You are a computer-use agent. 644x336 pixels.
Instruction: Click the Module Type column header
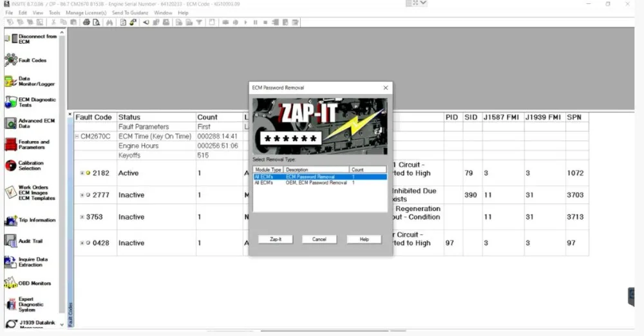268,170
